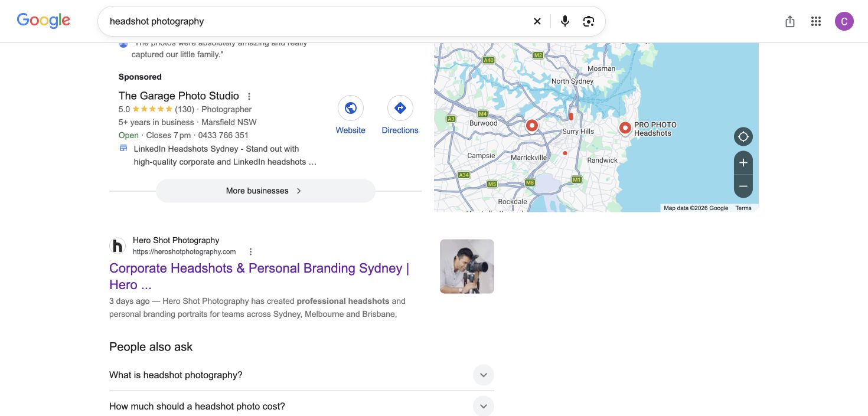Open the share icon in the header
Screen dimensions: 868x416
(x=790, y=22)
